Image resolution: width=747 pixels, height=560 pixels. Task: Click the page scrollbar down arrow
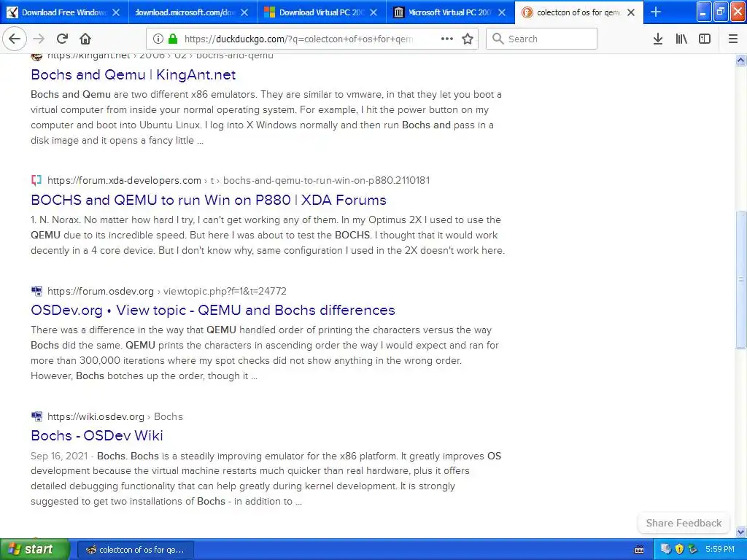coord(741,532)
